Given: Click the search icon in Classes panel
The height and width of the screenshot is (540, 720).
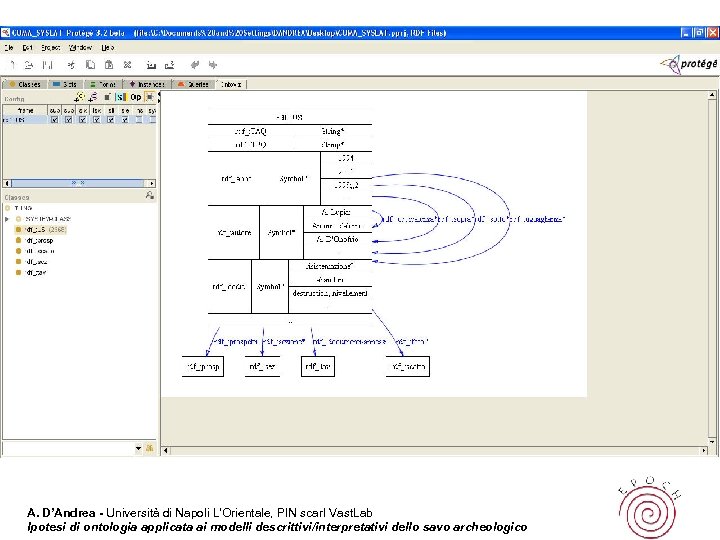Looking at the screenshot, I should (149, 197).
